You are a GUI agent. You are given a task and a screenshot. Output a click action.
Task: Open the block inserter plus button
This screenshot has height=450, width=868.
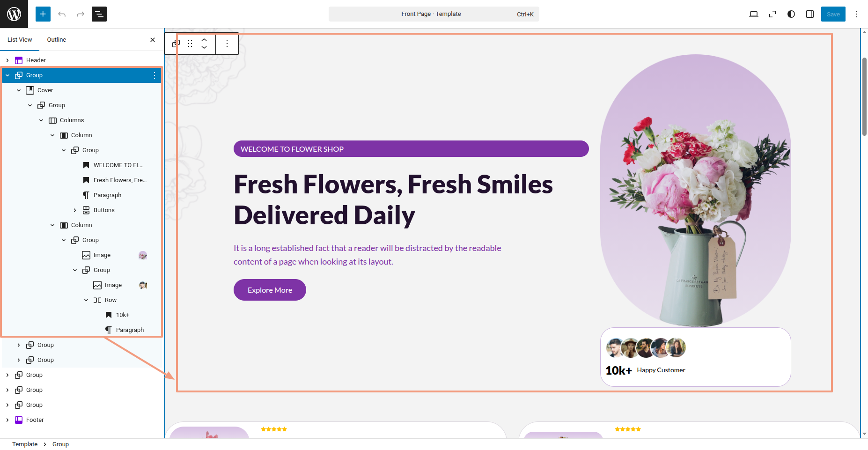(x=43, y=14)
